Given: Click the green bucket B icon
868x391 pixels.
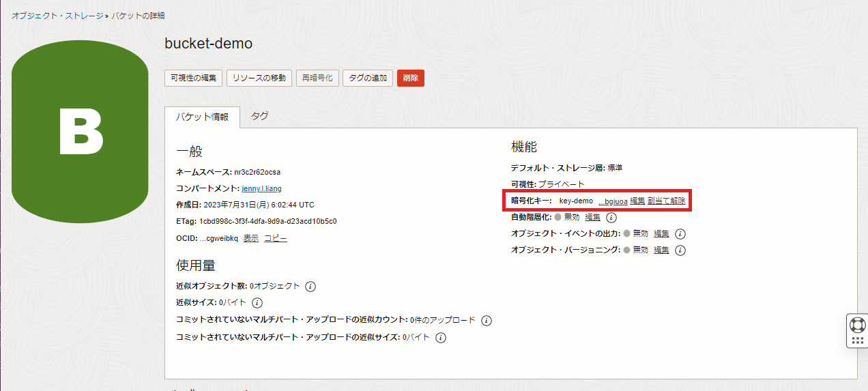Looking at the screenshot, I should coord(81,132).
